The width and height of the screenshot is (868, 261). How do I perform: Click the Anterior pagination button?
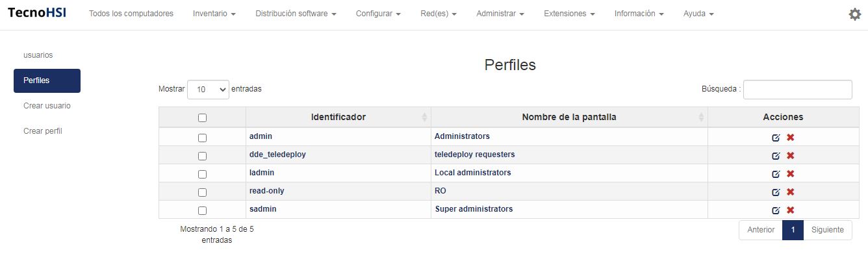pyautogui.click(x=761, y=230)
